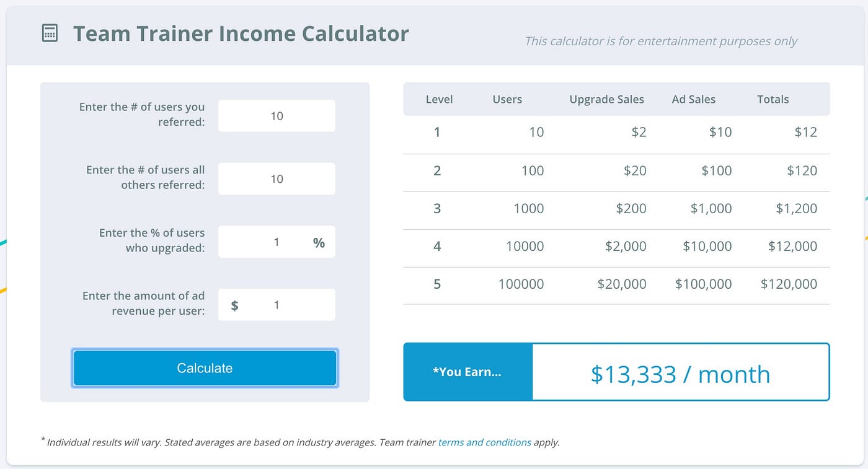868x469 pixels.
Task: Click the Level column header
Action: point(439,99)
